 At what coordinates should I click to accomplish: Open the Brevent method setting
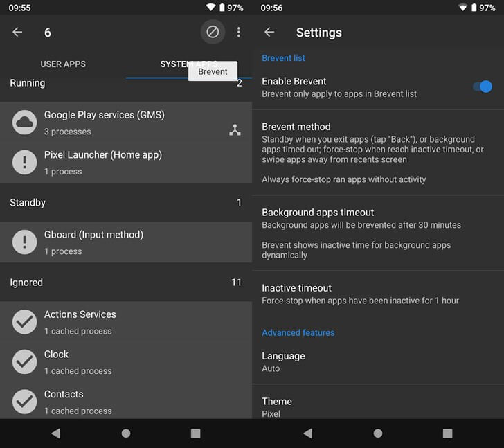377,152
